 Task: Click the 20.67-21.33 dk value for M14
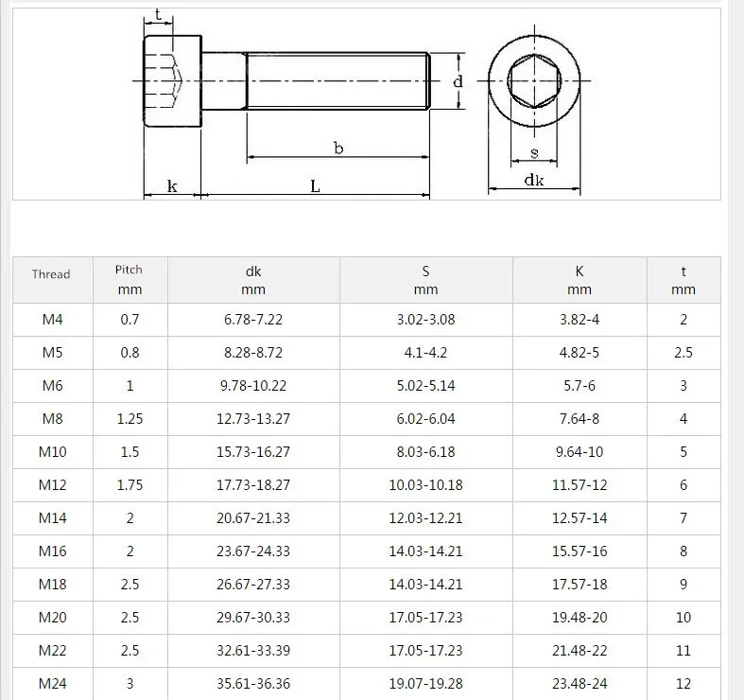point(253,518)
